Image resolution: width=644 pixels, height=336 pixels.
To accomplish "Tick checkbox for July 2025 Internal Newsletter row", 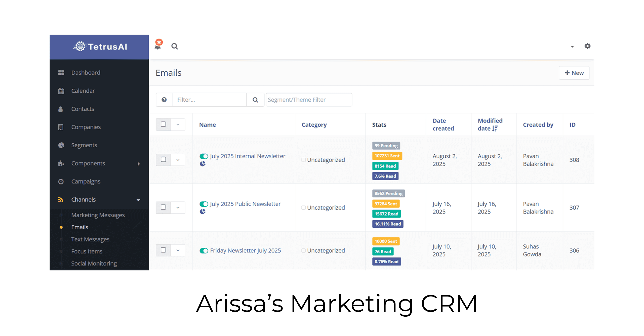I will pyautogui.click(x=163, y=159).
